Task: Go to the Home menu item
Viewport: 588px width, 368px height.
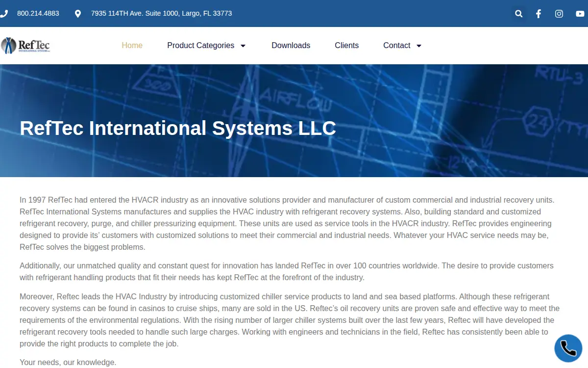Action: 132,46
